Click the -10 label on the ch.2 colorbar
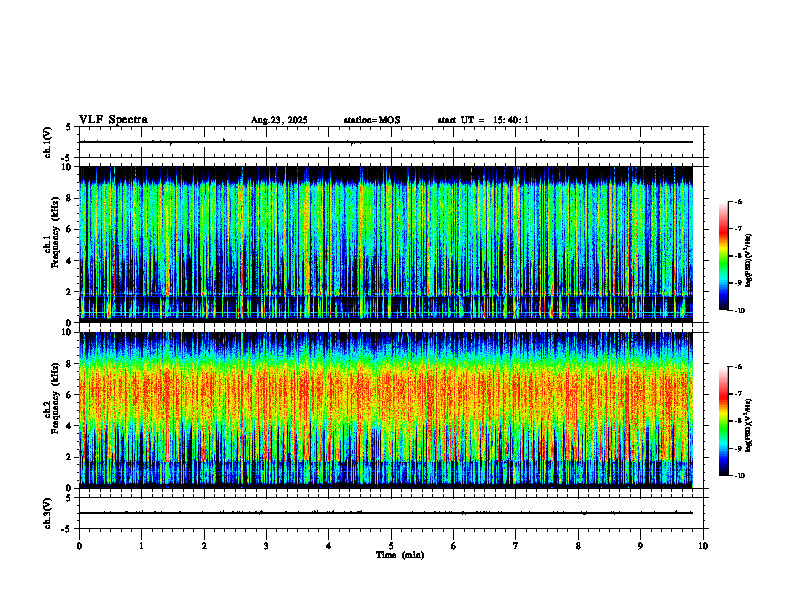 [740, 476]
